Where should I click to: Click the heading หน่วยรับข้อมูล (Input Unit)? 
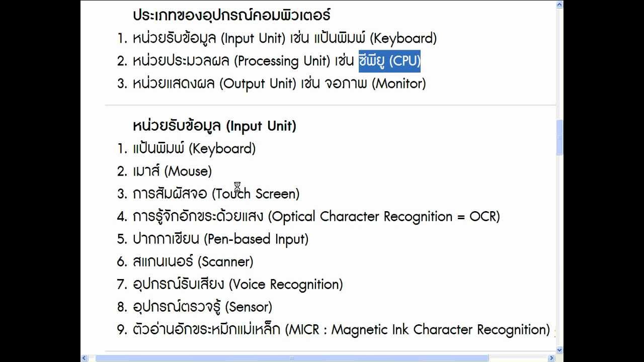(214, 126)
